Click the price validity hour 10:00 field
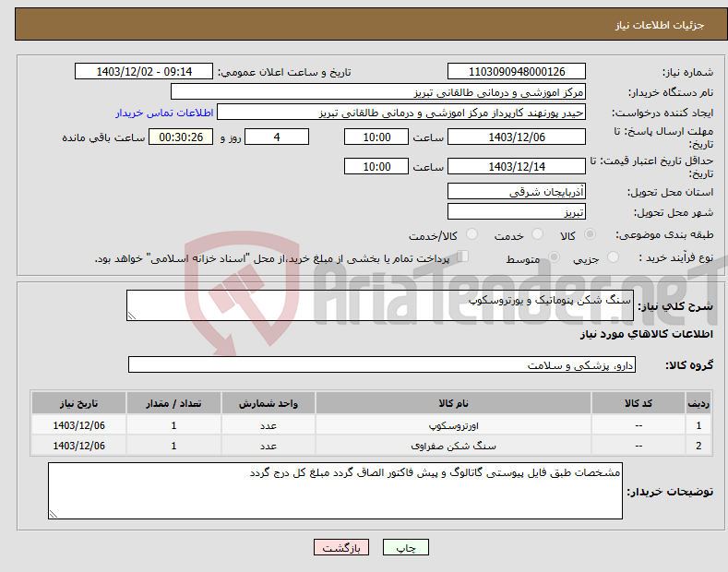 [376, 166]
